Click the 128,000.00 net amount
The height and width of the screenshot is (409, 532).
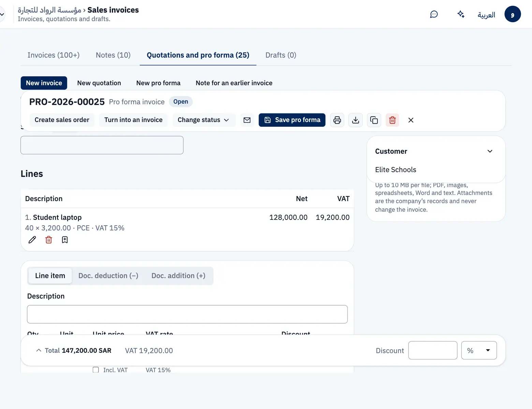coord(289,217)
